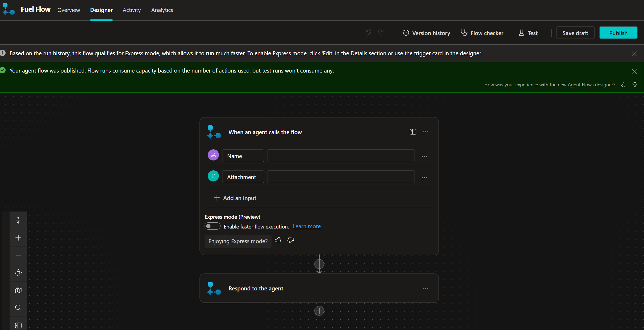Click the undo arrow icon
644x330 pixels.
coord(368,33)
